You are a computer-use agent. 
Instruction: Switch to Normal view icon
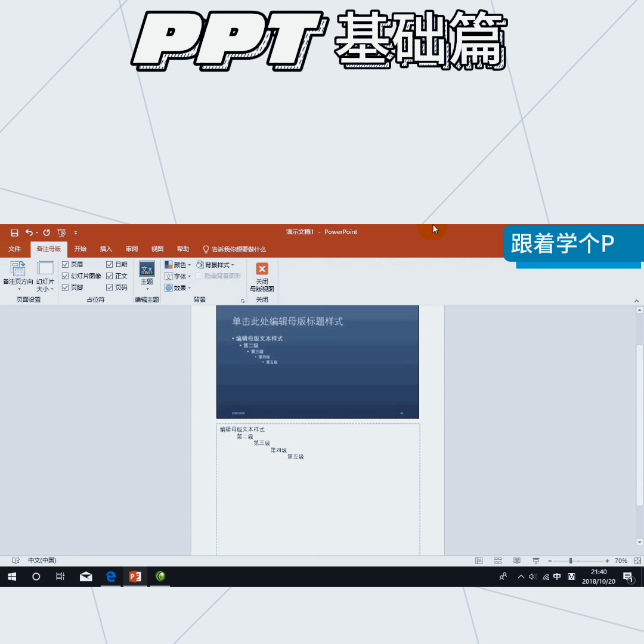(x=479, y=561)
